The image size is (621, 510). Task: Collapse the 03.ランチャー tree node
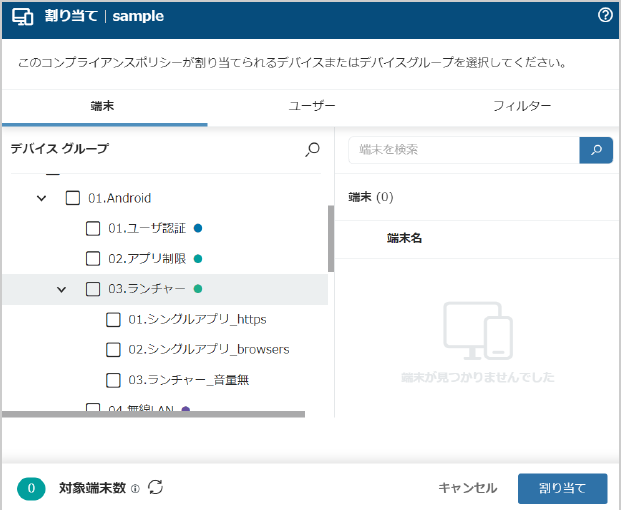[61, 289]
